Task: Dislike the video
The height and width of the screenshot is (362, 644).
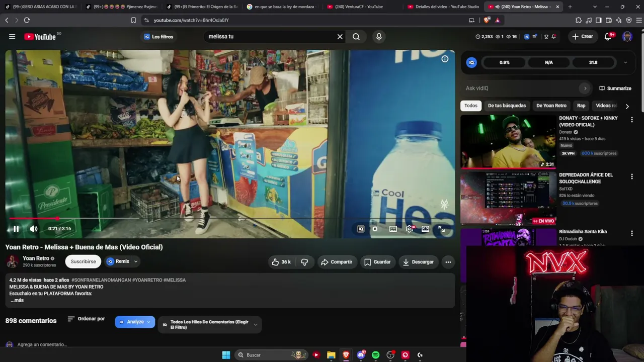Action: point(304,262)
